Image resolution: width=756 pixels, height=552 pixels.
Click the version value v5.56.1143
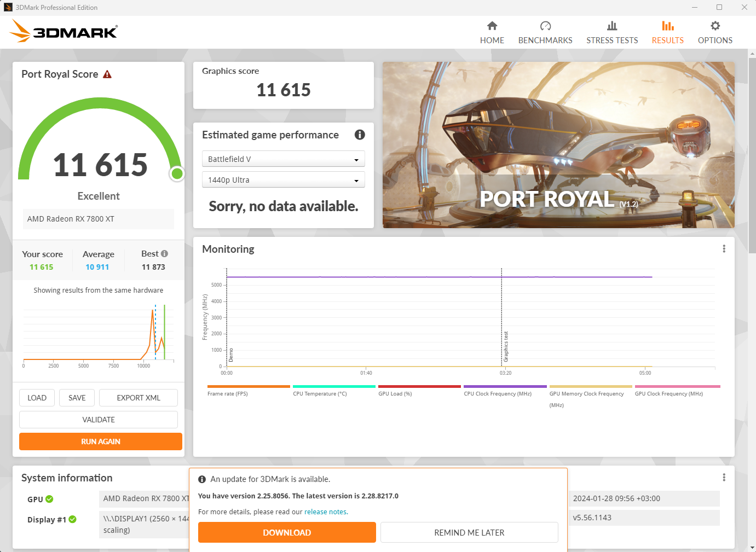592,518
